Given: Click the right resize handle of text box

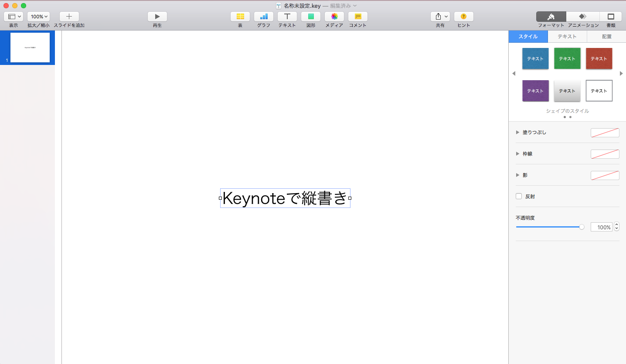Looking at the screenshot, I should pyautogui.click(x=350, y=198).
